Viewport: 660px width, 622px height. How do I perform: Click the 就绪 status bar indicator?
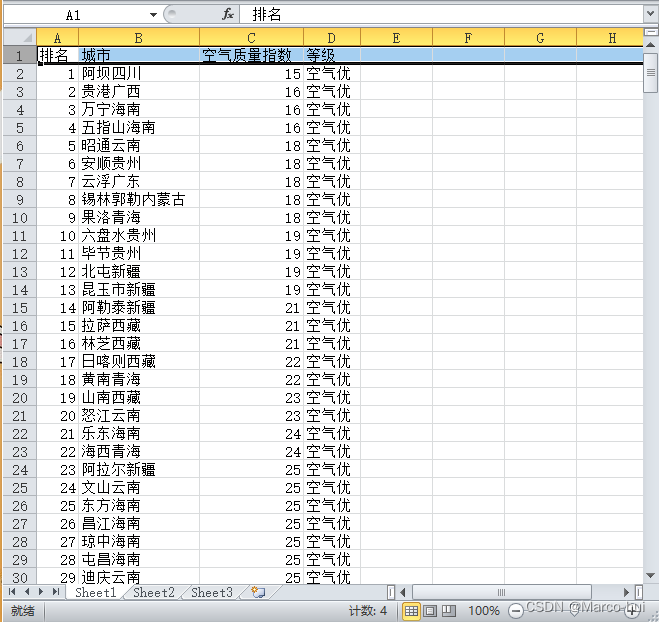coord(23,611)
